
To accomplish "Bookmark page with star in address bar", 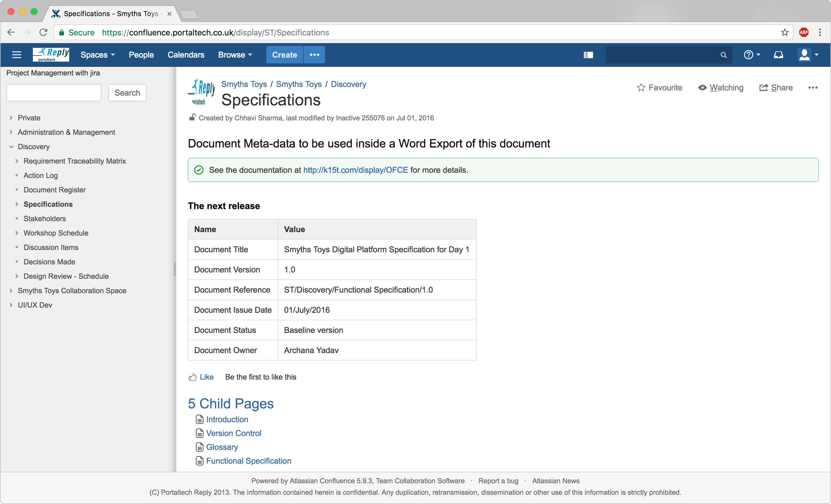I will 785,32.
